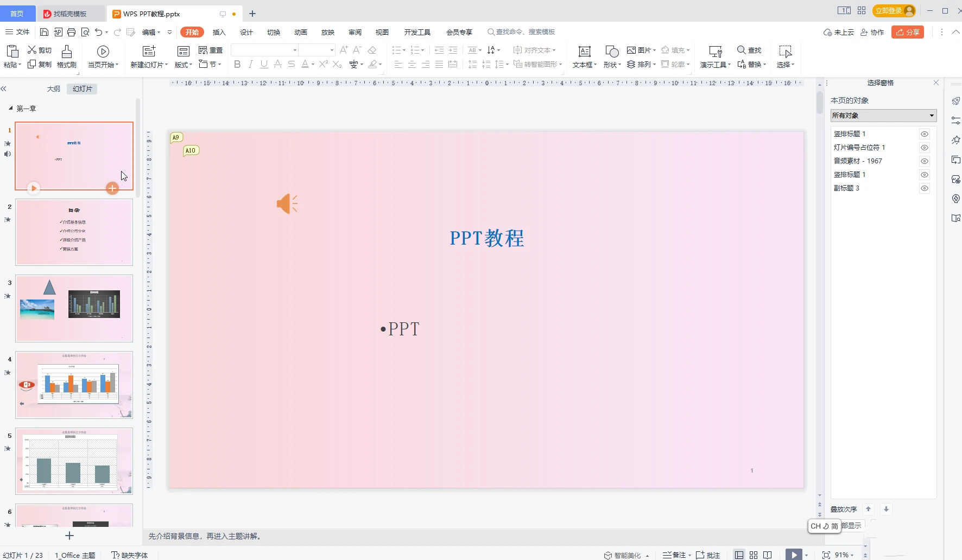Open the 编辑 mode dropdown
The width and height of the screenshot is (962, 560).
pyautogui.click(x=151, y=32)
